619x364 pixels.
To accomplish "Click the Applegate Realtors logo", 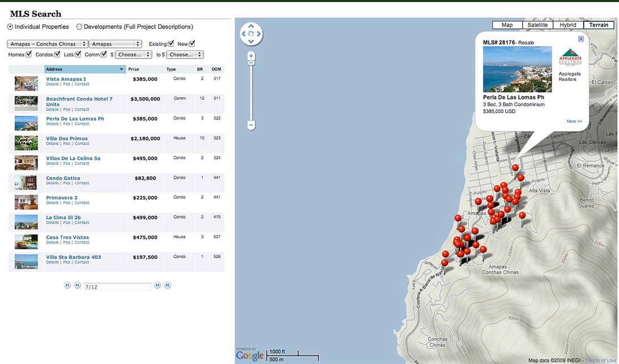I will [x=570, y=56].
